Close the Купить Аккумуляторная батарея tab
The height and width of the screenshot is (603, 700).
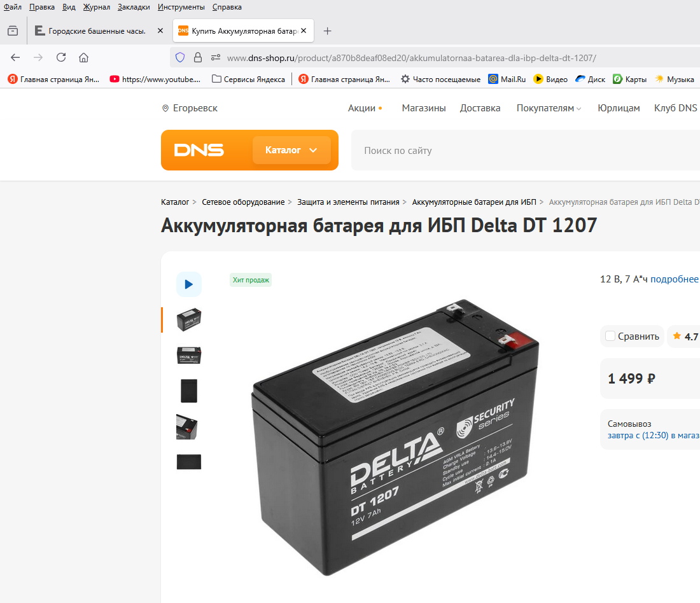point(304,31)
